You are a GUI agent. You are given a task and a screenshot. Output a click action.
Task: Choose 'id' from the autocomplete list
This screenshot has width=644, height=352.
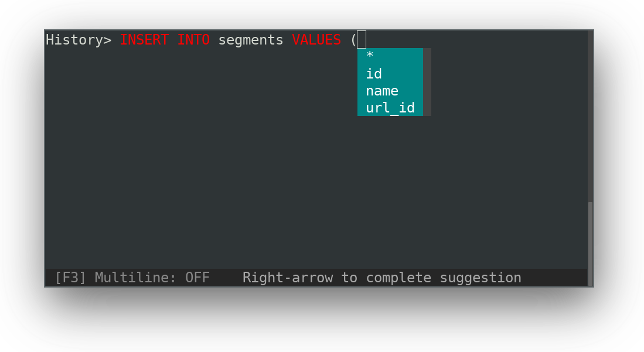390,74
